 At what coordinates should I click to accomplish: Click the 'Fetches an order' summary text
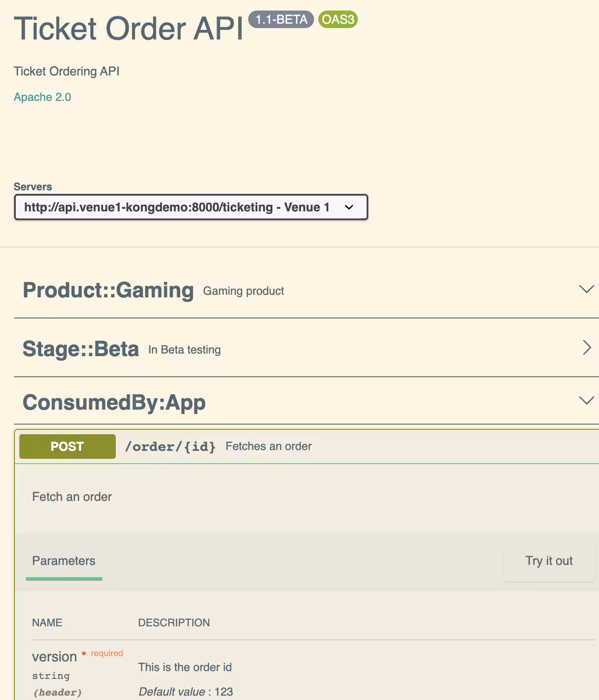(268, 446)
